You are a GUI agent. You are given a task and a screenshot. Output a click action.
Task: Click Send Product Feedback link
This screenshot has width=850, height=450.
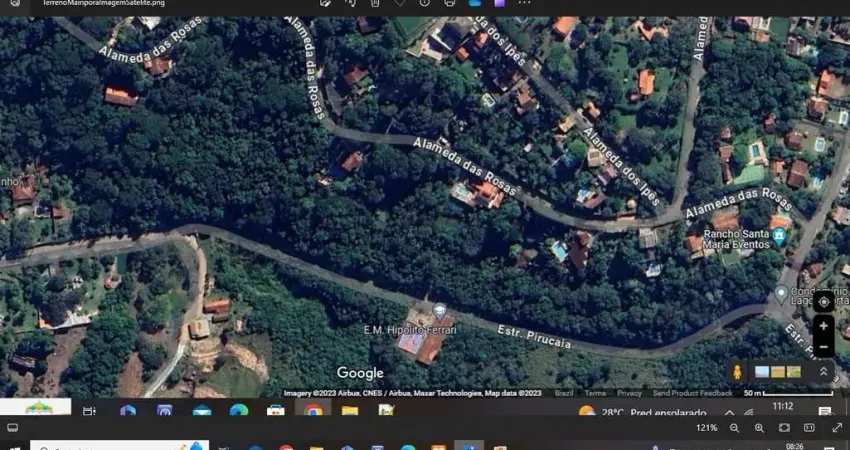coord(692,393)
